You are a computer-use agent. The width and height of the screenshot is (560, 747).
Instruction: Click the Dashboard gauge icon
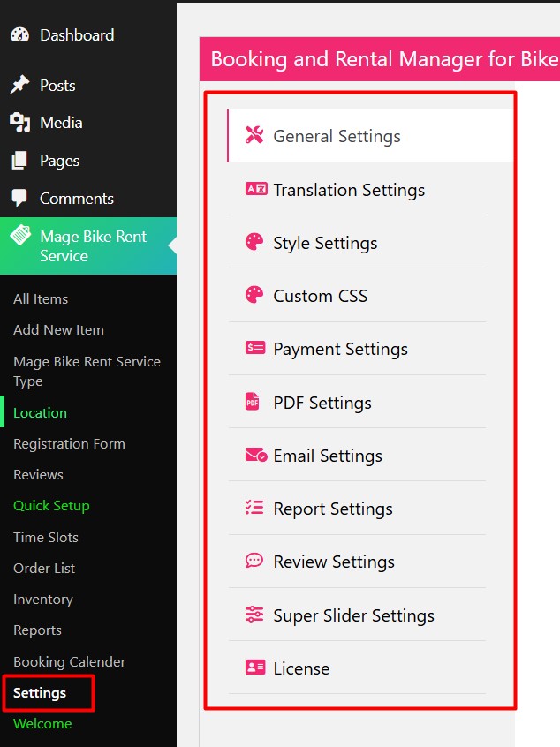point(19,35)
